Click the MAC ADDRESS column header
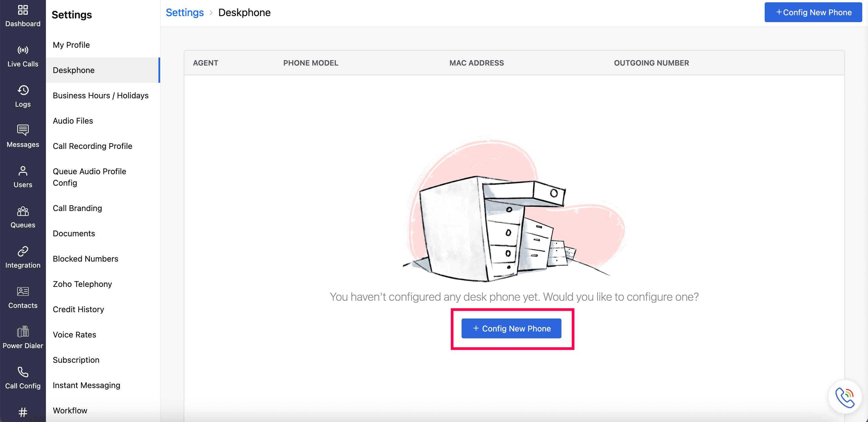Image resolution: width=868 pixels, height=422 pixels. point(476,63)
